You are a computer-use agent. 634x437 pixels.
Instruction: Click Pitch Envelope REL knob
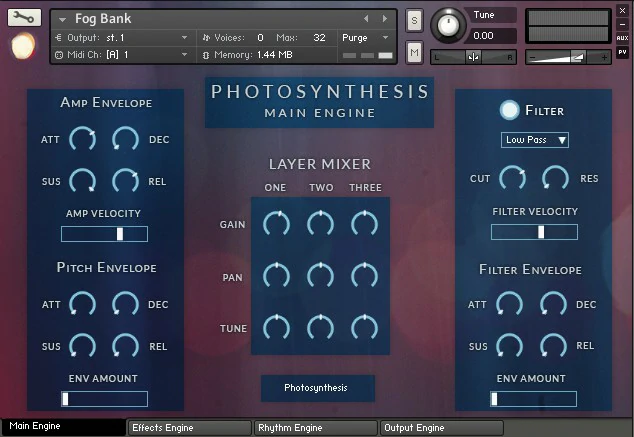[125, 346]
